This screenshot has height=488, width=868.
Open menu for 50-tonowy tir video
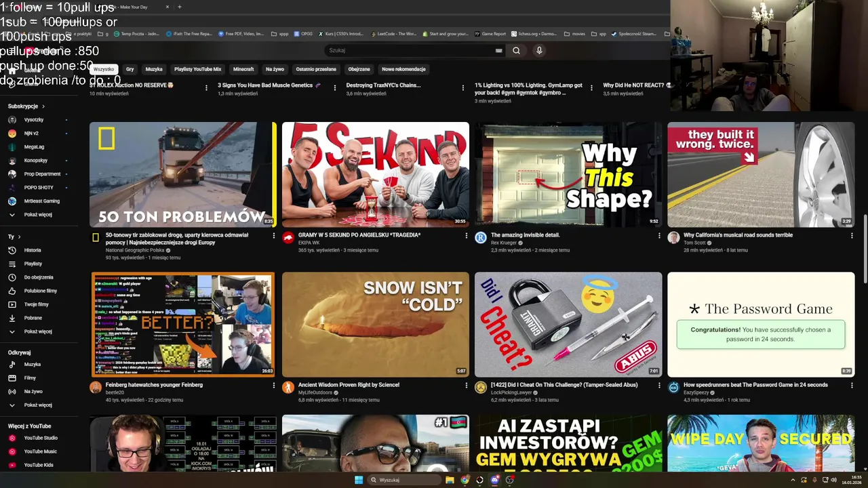click(x=274, y=236)
